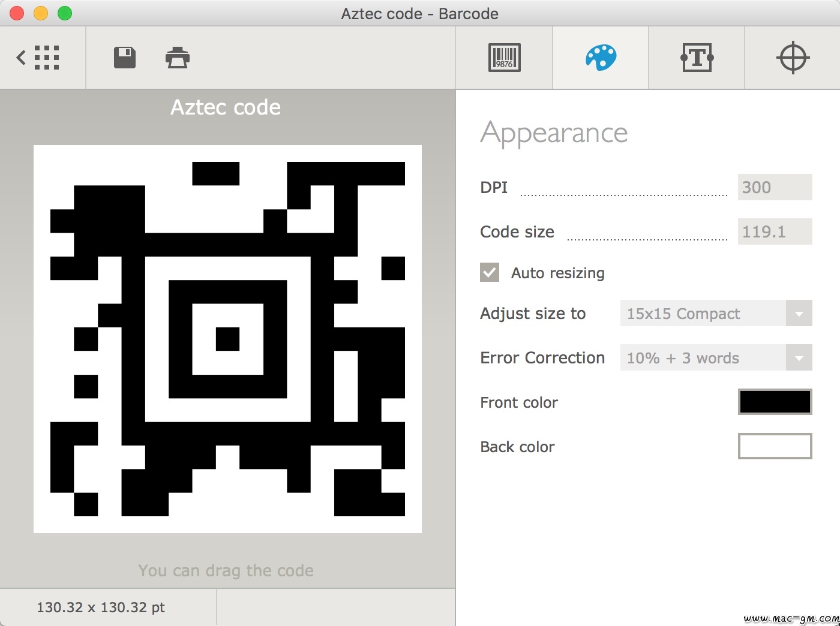Screen dimensions: 840x626
Task: Open the Adjust size to dropdown
Action: click(716, 313)
